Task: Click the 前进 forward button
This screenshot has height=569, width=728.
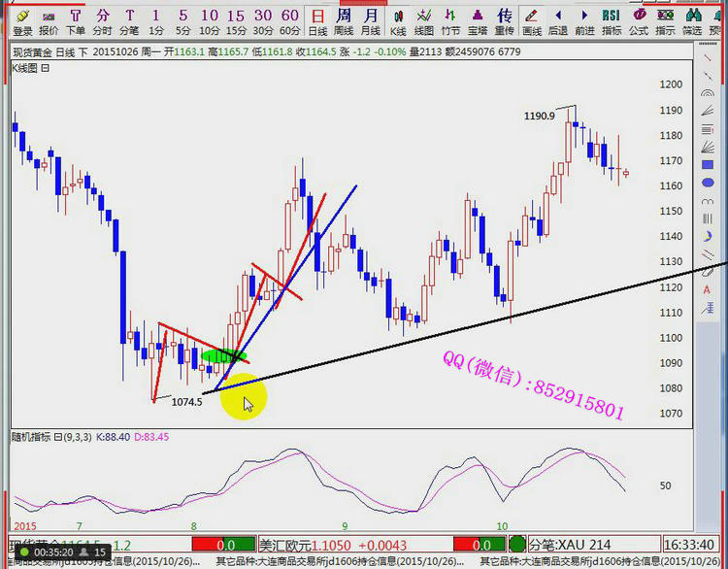Action: 584,21
